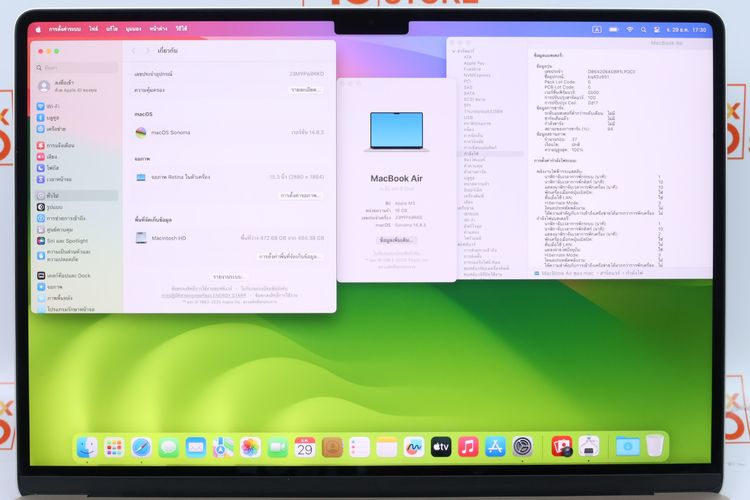
Task: Open Focus settings in the sidebar
Action: [x=49, y=168]
